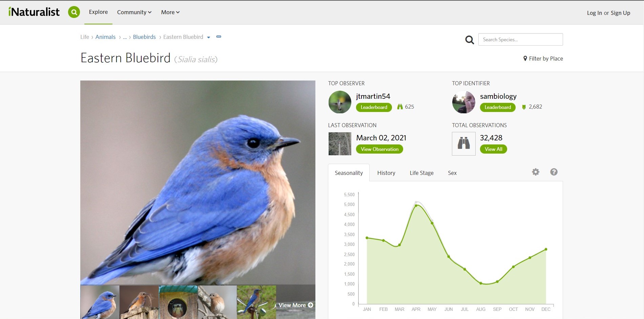Click the iNaturalist logo
This screenshot has height=319, width=644.
[34, 12]
